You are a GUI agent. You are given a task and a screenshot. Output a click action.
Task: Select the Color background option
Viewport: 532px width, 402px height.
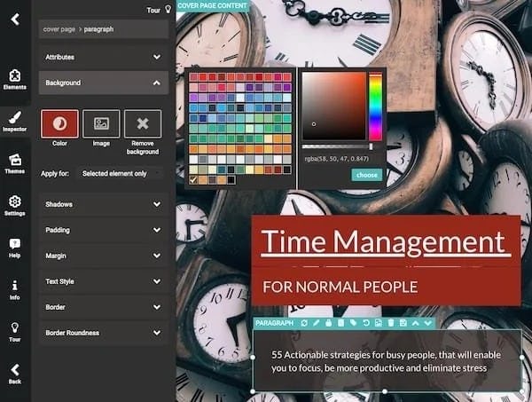[x=59, y=124]
